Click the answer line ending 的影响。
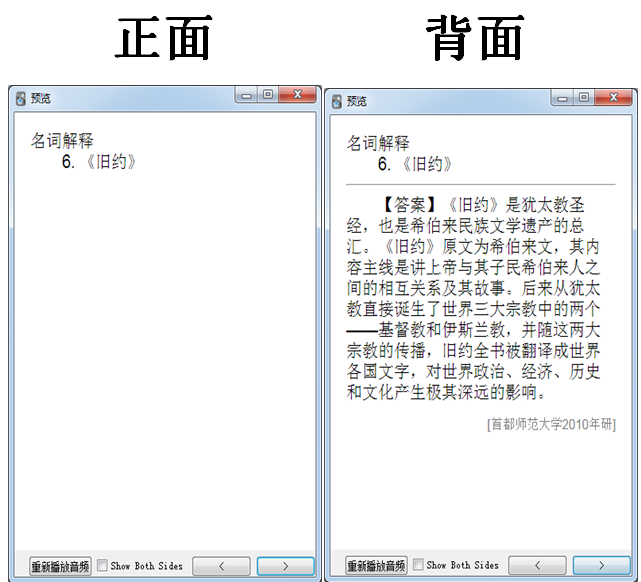Screen dimensions: 641x582 (446, 392)
